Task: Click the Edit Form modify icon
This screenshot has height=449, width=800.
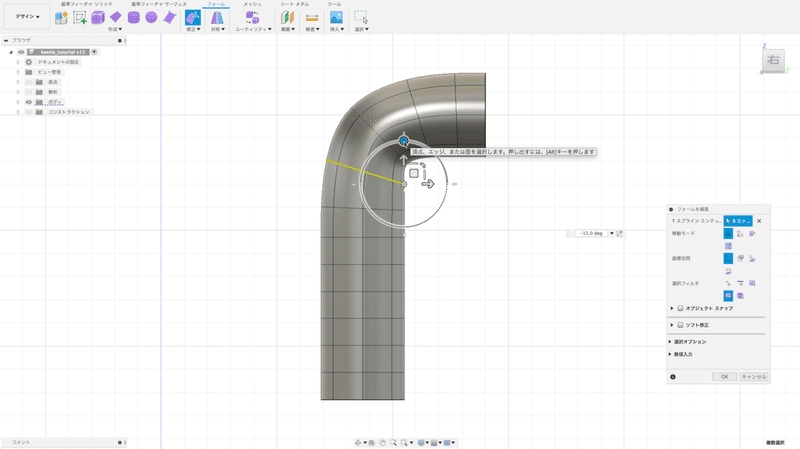Action: pyautogui.click(x=193, y=18)
